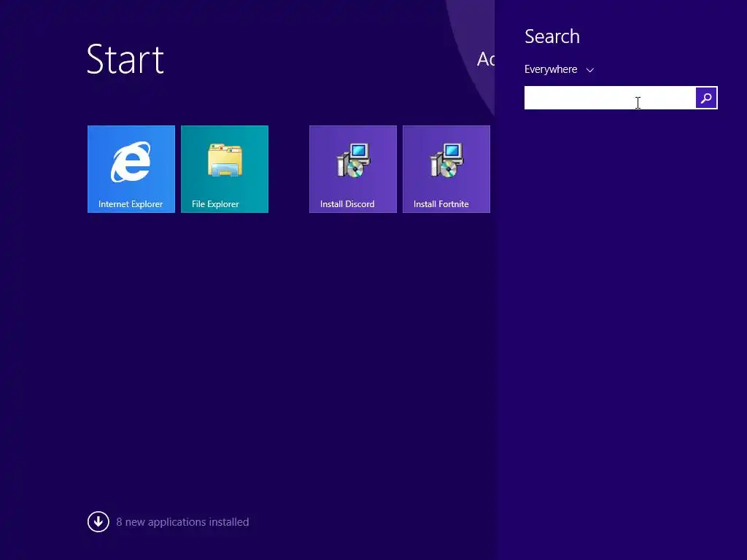Click the Search pane title
The height and width of the screenshot is (560, 747).
[x=552, y=36]
